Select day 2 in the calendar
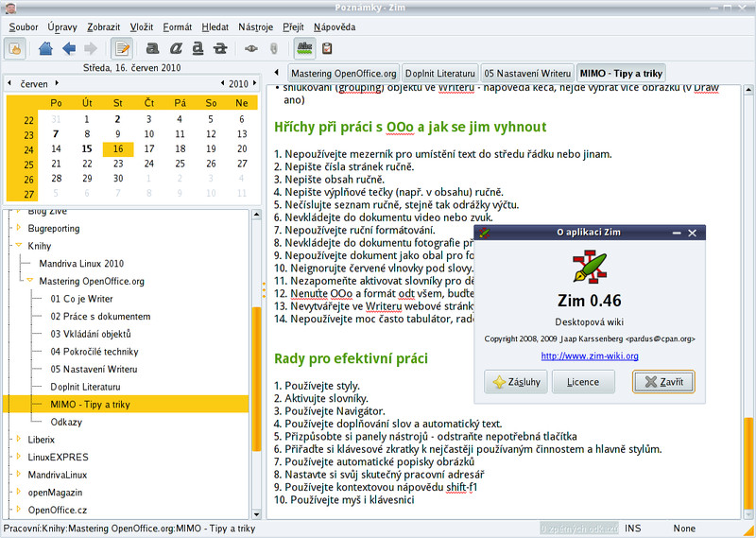This screenshot has height=538, width=756. point(117,119)
